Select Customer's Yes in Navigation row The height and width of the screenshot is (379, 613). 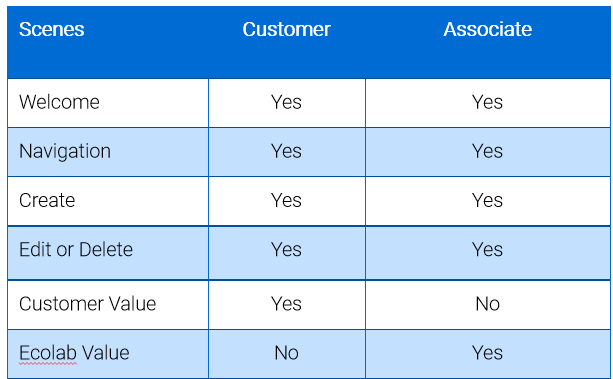(287, 152)
